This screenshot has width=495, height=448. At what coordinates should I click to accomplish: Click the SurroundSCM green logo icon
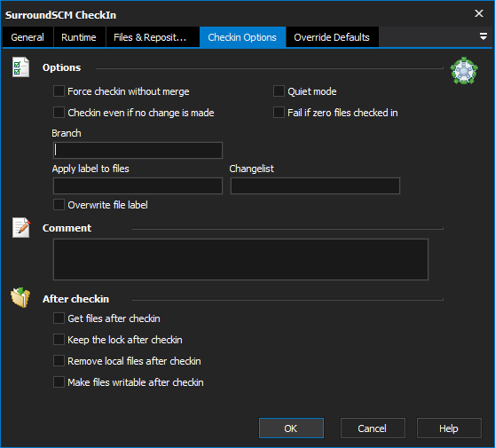[464, 70]
